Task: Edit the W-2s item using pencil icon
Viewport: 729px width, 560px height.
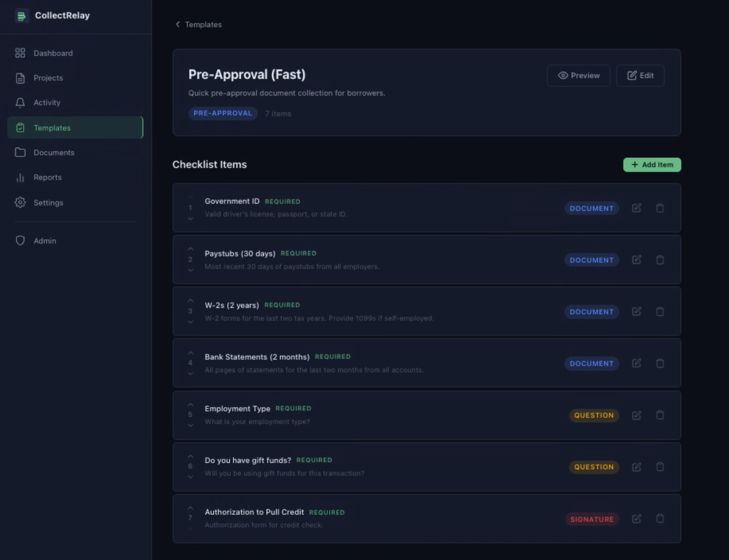Action: (636, 311)
